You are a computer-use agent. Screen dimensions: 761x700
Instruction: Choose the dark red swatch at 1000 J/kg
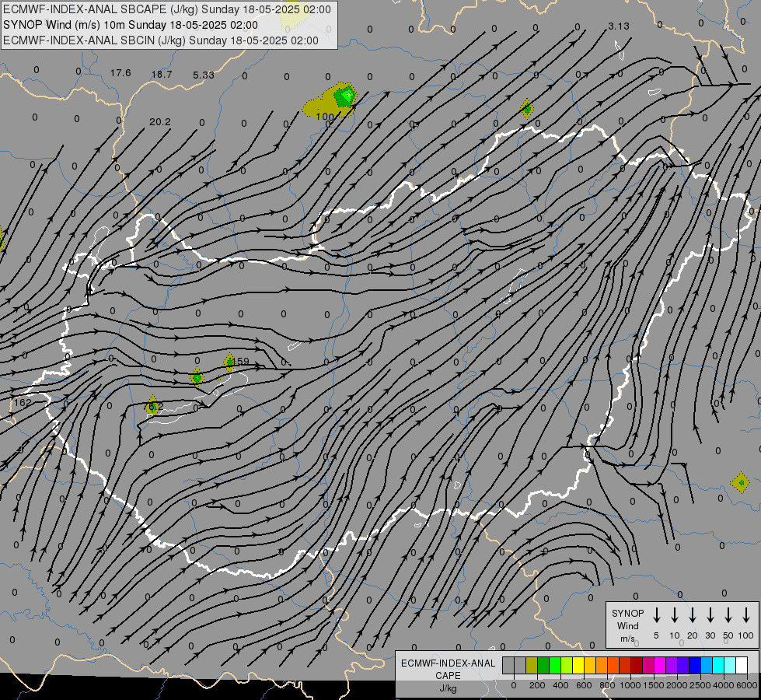pyautogui.click(x=637, y=666)
